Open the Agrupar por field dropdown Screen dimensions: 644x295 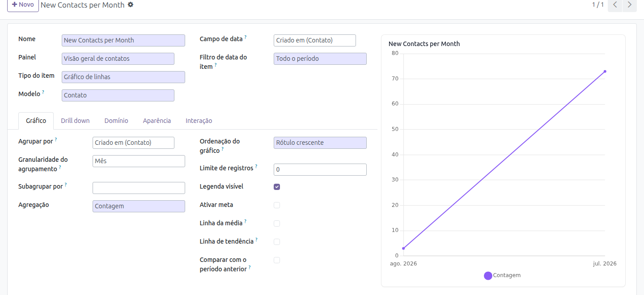[x=133, y=143]
